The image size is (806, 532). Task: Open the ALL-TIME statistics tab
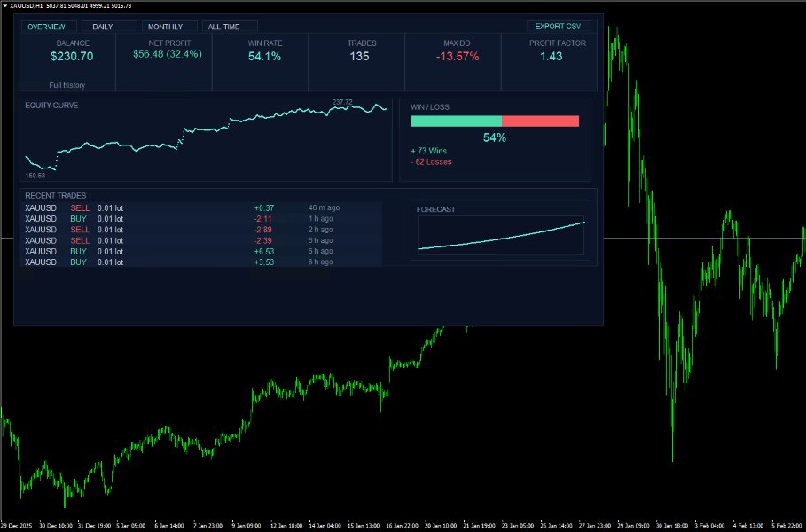tap(228, 26)
